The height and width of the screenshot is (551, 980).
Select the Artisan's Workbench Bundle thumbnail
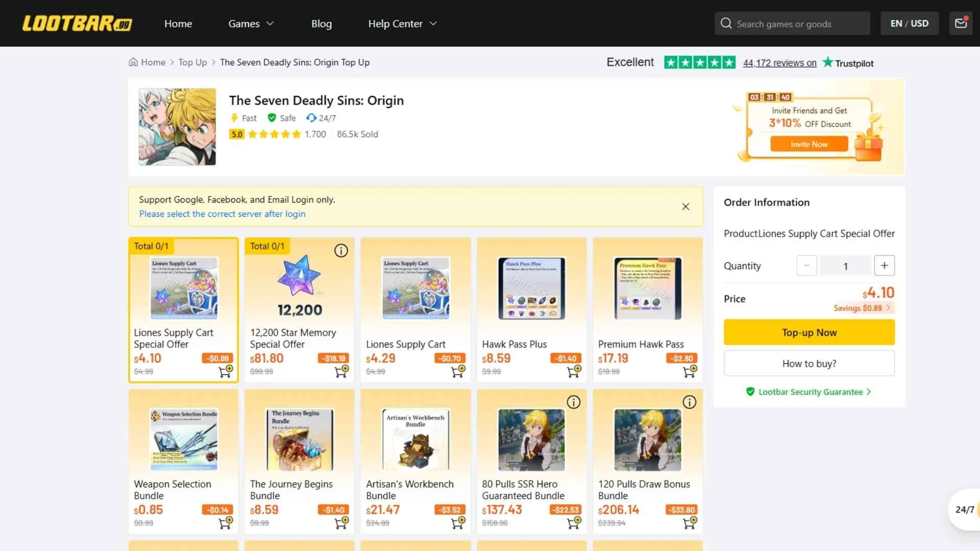tap(415, 439)
